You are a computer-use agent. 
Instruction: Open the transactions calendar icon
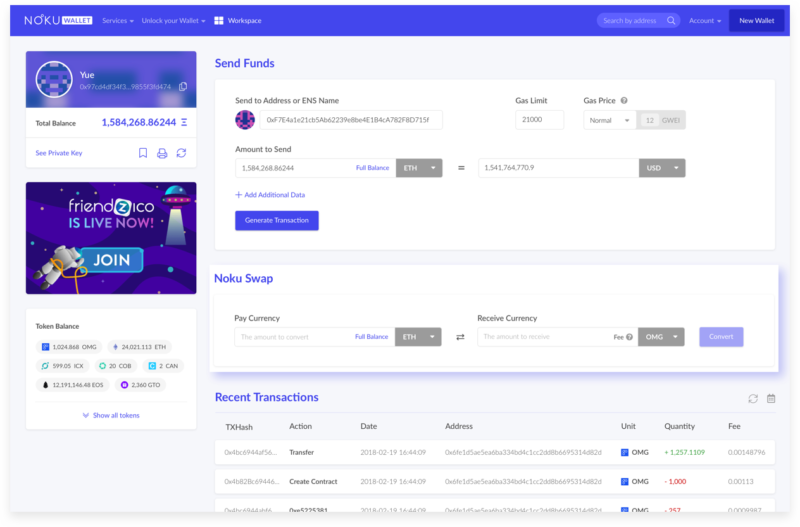771,398
